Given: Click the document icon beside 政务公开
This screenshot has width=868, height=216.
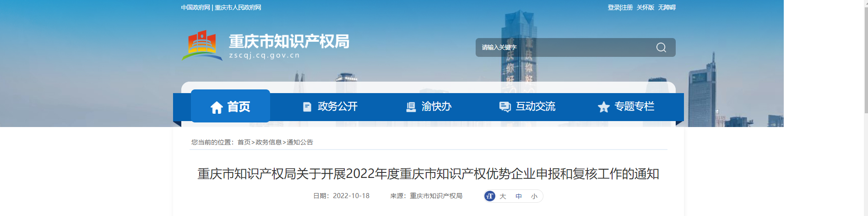Looking at the screenshot, I should pos(307,107).
